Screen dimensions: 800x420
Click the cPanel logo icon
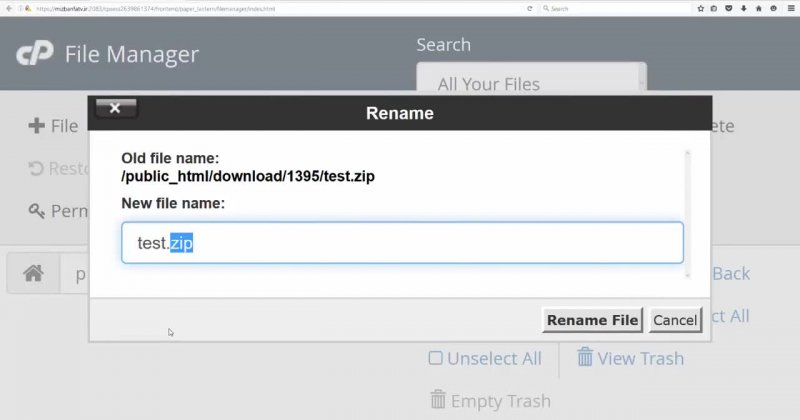pos(35,54)
